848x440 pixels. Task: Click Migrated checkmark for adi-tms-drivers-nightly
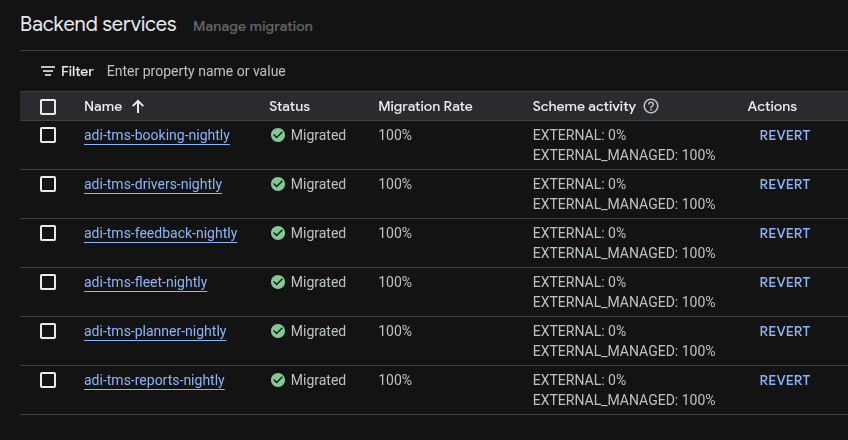(278, 184)
